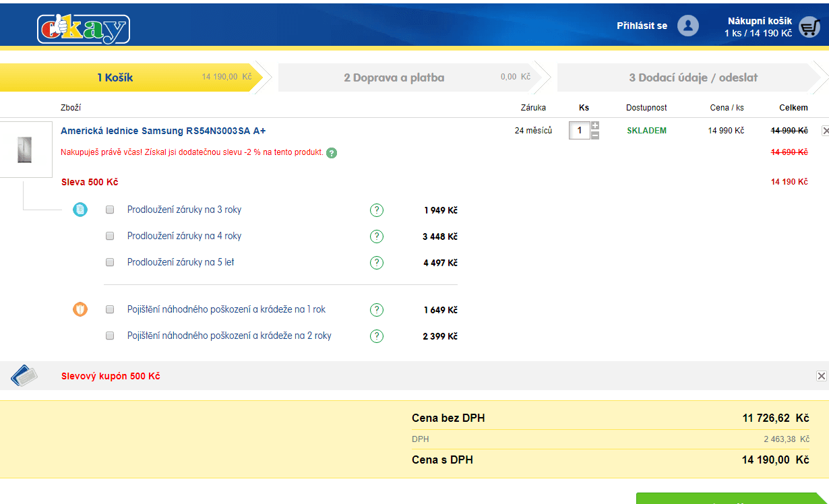Click the 24 měsíců warranty value
Viewport: 829px width, 504px height.
[x=533, y=131]
